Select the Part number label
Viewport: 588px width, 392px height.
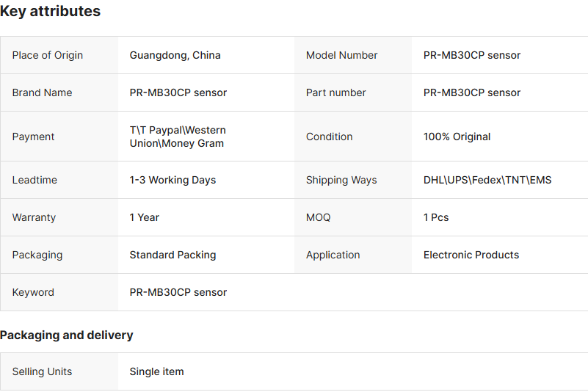[x=335, y=92]
